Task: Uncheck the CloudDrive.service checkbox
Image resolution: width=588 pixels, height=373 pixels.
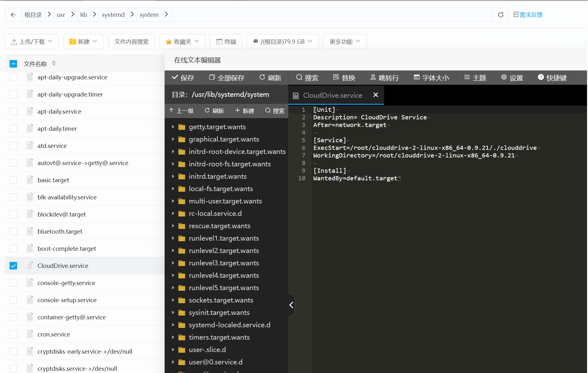Action: click(13, 266)
